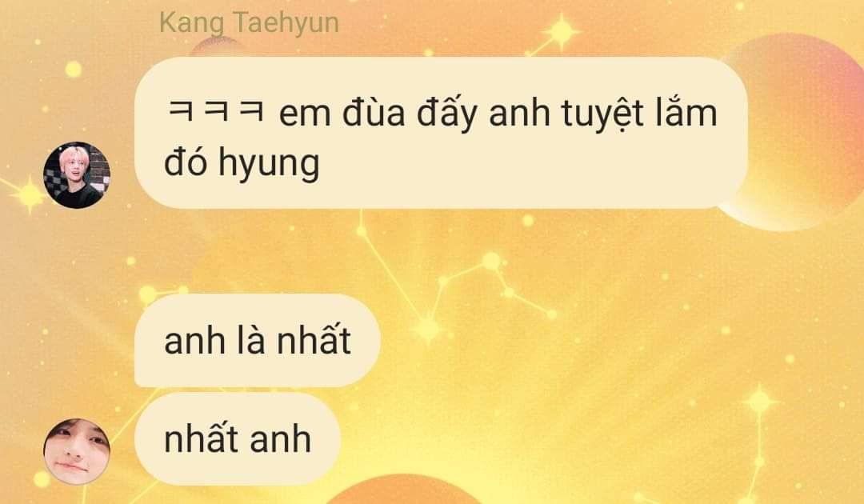
Task: Click the word 'hyung' in the message
Action: point(269,165)
